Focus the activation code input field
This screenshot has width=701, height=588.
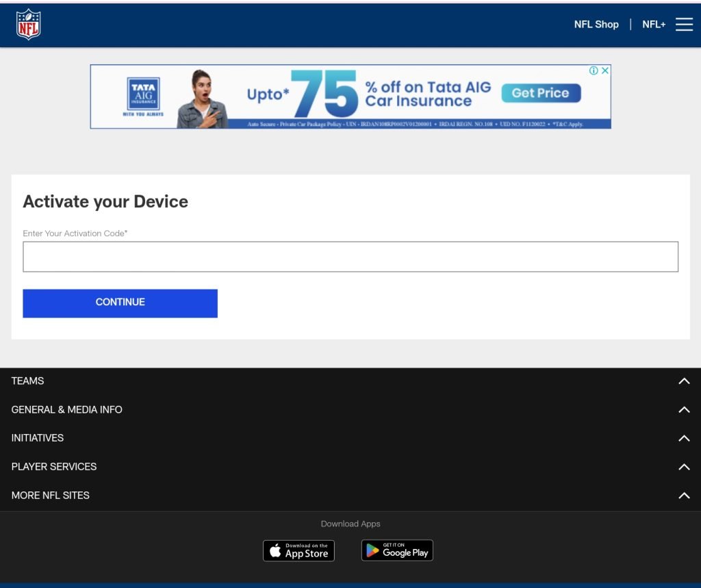tap(350, 257)
